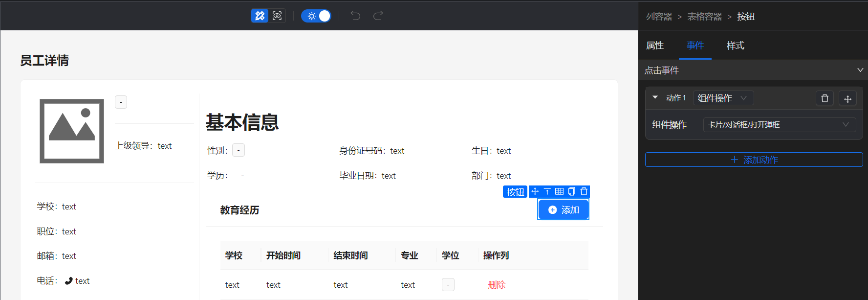Click the 添加 button in the education section

(564, 209)
